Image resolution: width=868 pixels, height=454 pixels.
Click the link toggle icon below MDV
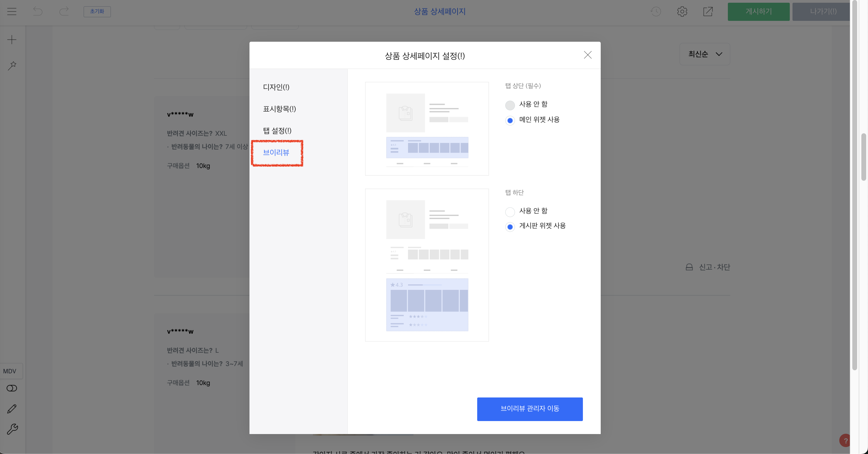(x=12, y=388)
